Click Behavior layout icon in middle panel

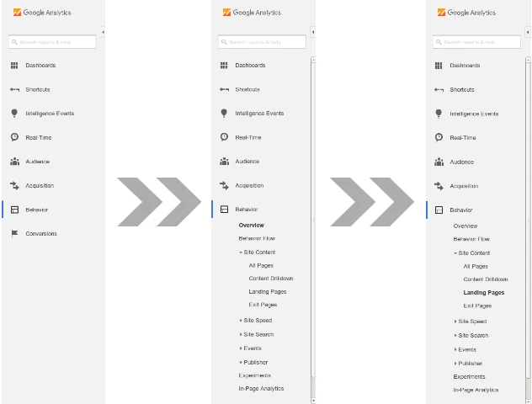click(x=224, y=210)
